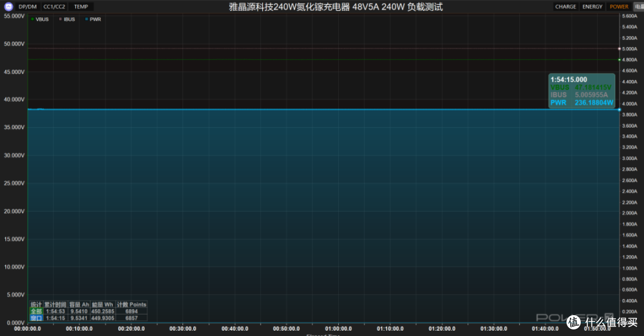Click tooltip VBUS value 47.181415V

tap(593, 87)
